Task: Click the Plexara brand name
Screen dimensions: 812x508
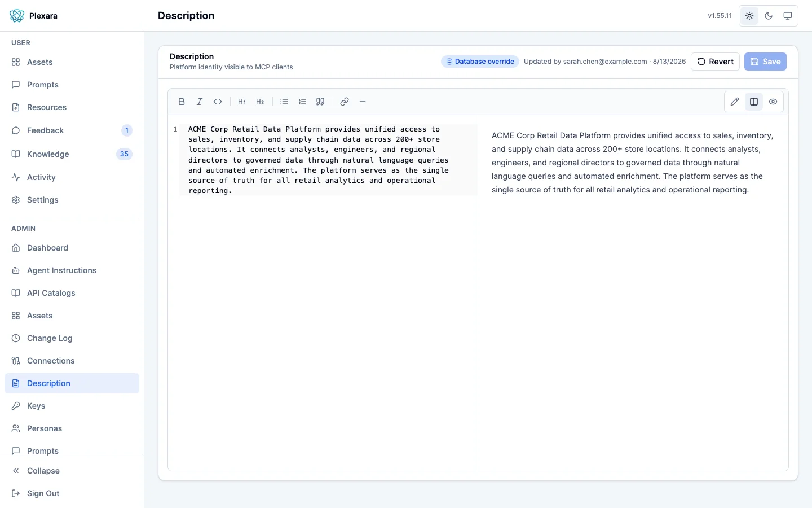Action: [x=43, y=16]
